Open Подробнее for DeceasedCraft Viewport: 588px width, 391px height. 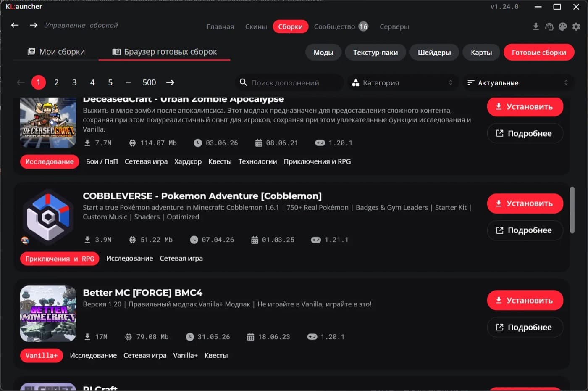coord(525,133)
